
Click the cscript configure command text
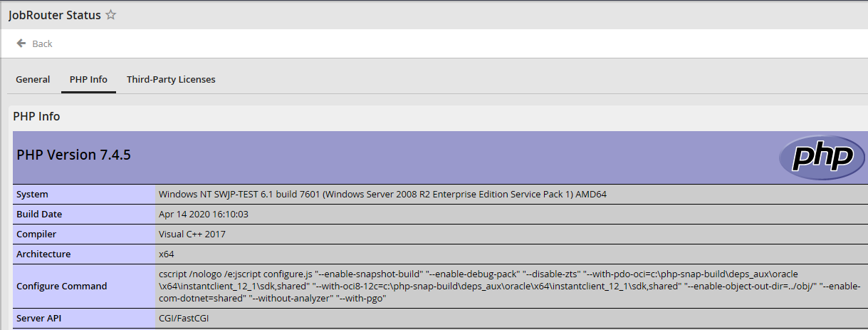pos(508,287)
